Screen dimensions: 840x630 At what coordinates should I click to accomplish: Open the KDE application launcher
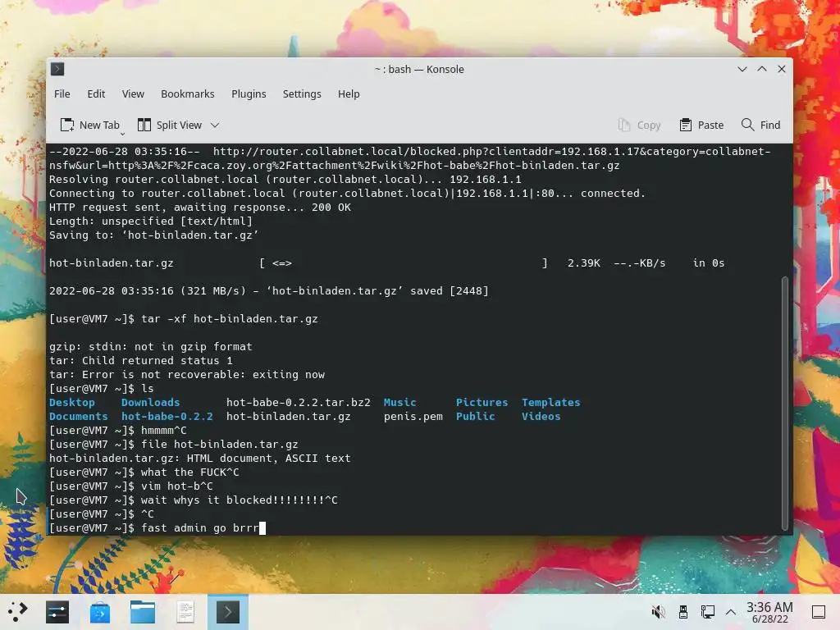coord(17,612)
